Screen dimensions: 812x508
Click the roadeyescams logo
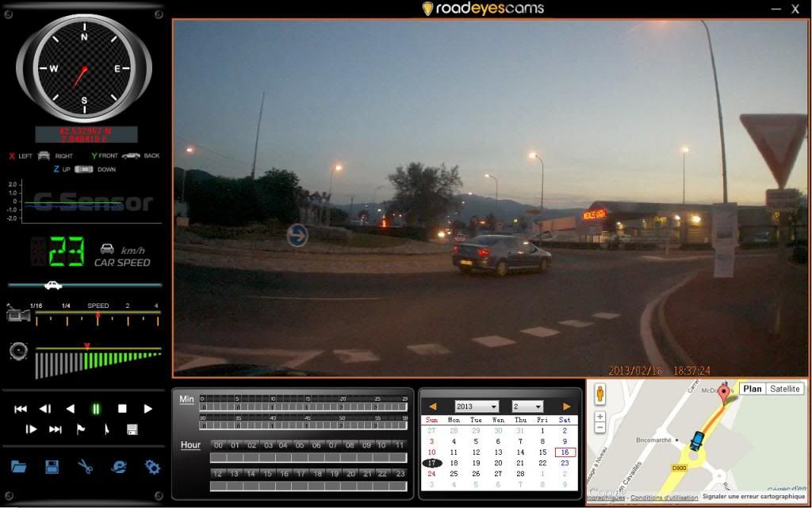(x=484, y=8)
